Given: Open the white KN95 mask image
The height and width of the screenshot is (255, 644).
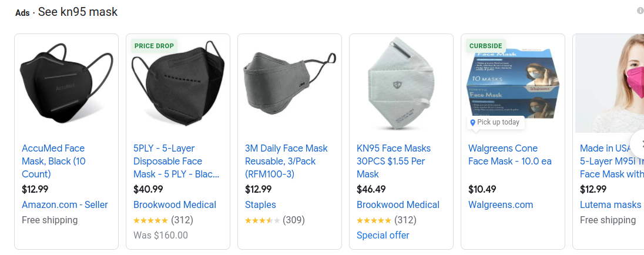Looking at the screenshot, I should click(401, 83).
